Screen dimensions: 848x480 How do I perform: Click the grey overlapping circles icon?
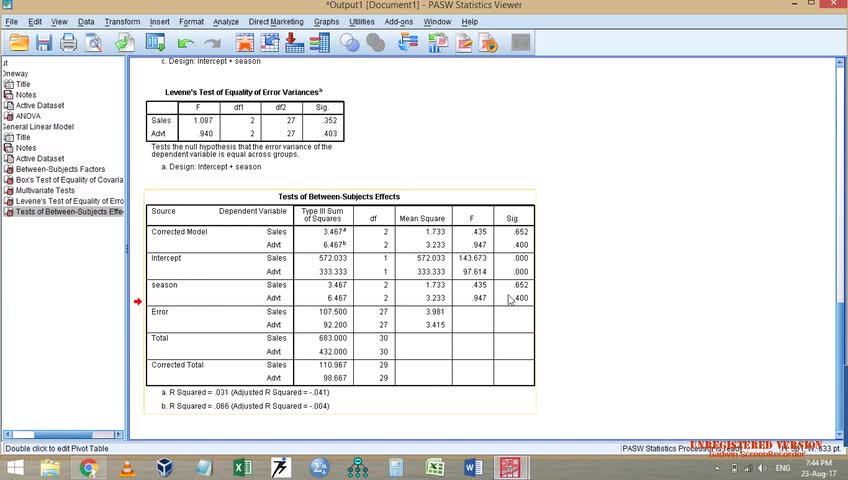[x=375, y=42]
